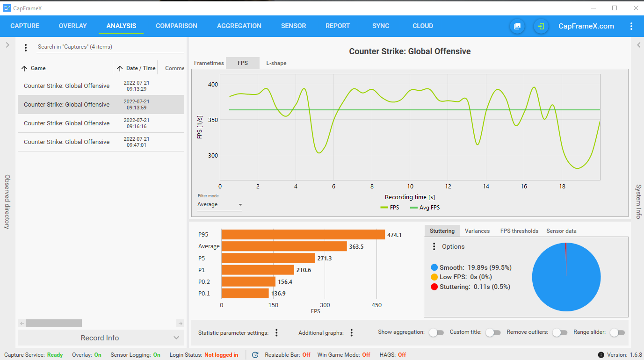644x360 pixels.
Task: Open Stuttering Options three-dot menu
Action: click(434, 246)
